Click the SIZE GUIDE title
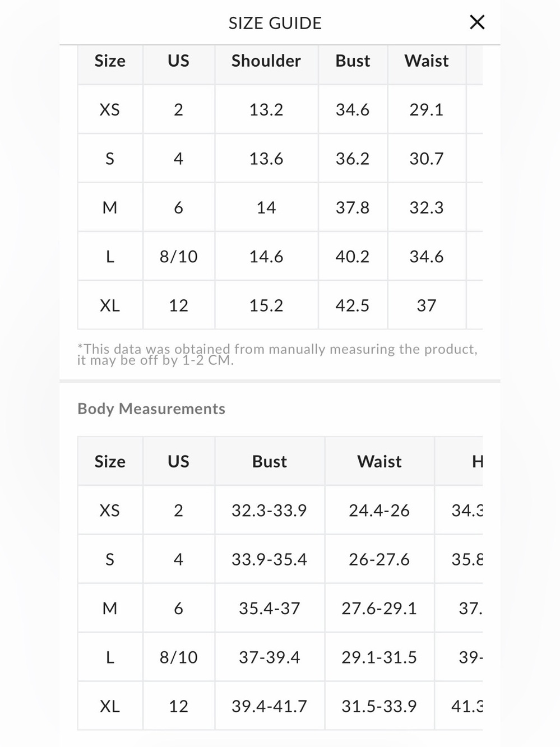560x747 pixels. point(275,23)
